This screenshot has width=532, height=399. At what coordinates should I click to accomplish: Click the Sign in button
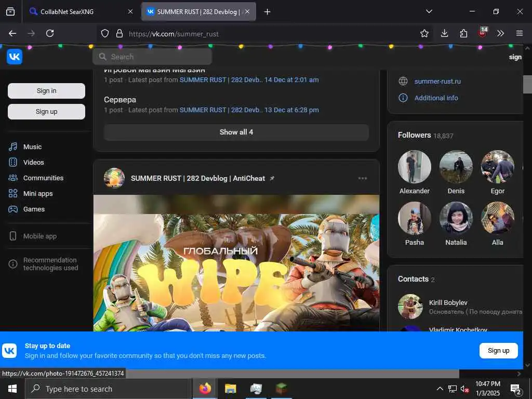click(x=46, y=91)
